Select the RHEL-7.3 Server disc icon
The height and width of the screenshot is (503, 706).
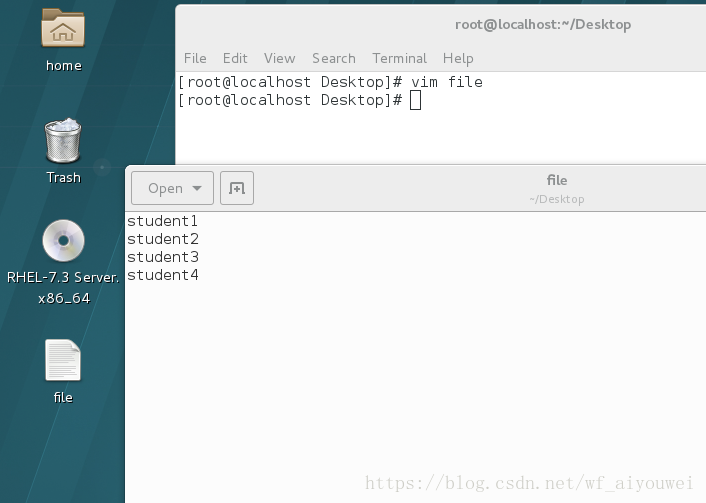pyautogui.click(x=63, y=240)
